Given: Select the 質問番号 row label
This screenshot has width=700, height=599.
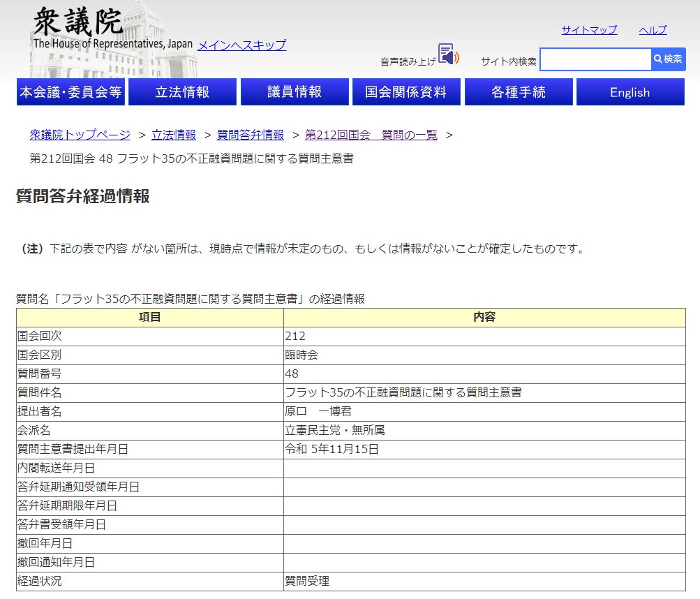Looking at the screenshot, I should point(150,374).
